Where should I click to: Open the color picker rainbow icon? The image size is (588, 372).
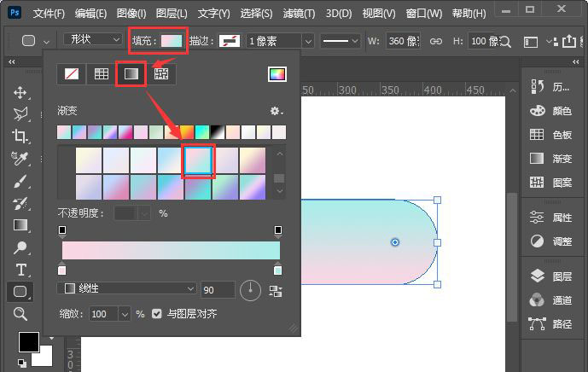pyautogui.click(x=277, y=74)
